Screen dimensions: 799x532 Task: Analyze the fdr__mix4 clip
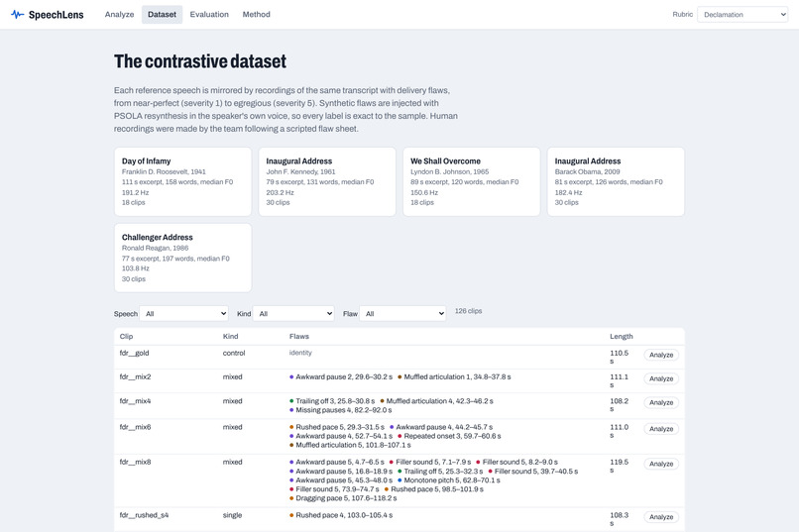(x=661, y=402)
